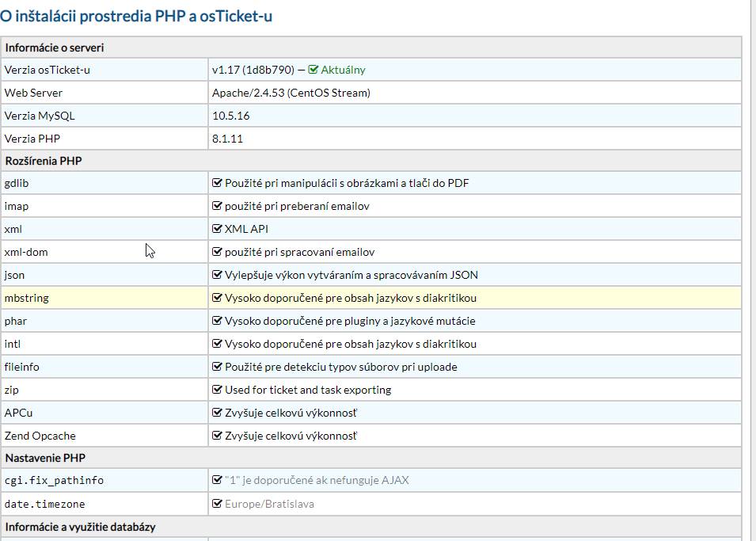Click the Verzia PHP label
This screenshot has height=541, width=756.
(32, 139)
